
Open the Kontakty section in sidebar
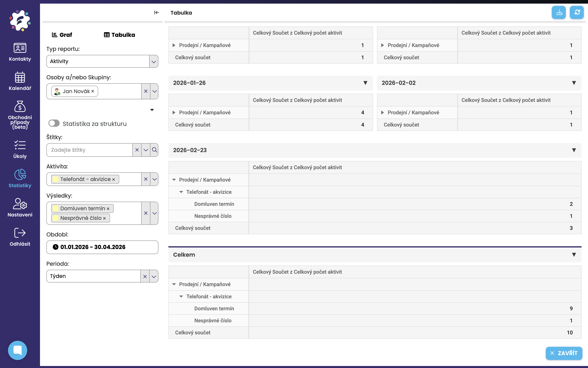(x=20, y=52)
